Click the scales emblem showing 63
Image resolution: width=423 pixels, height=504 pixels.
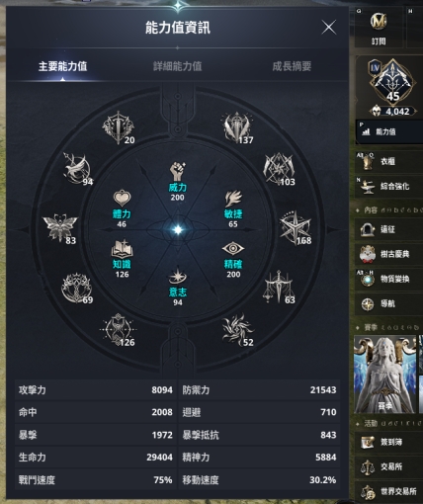[279, 288]
